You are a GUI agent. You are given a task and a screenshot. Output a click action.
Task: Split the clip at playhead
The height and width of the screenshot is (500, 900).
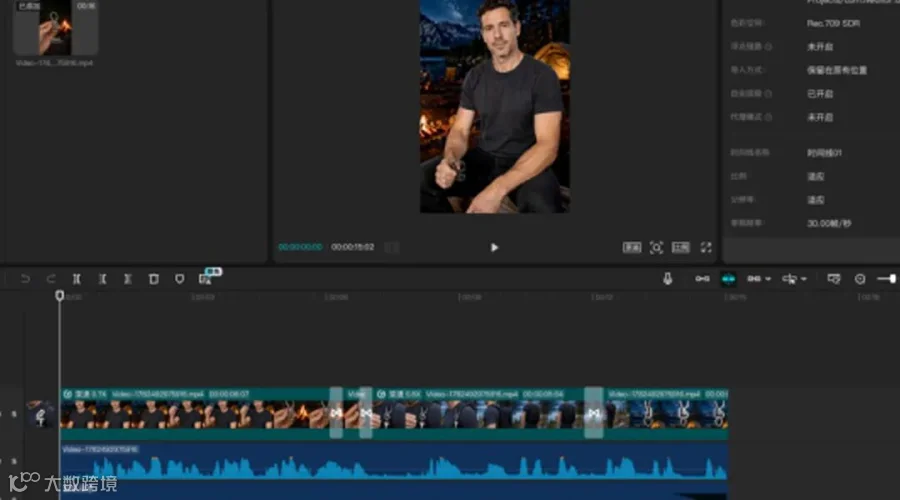[x=76, y=279]
